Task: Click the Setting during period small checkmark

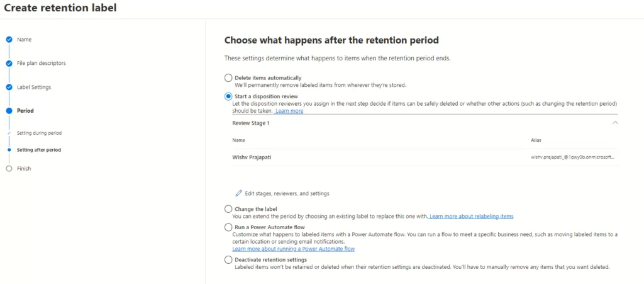Action: (9, 133)
